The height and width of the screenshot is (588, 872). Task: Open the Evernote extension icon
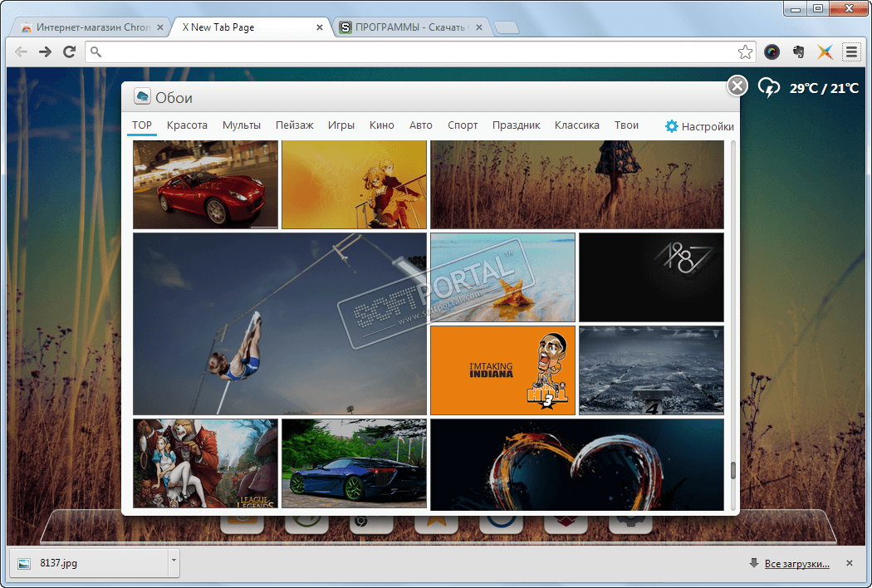(799, 51)
